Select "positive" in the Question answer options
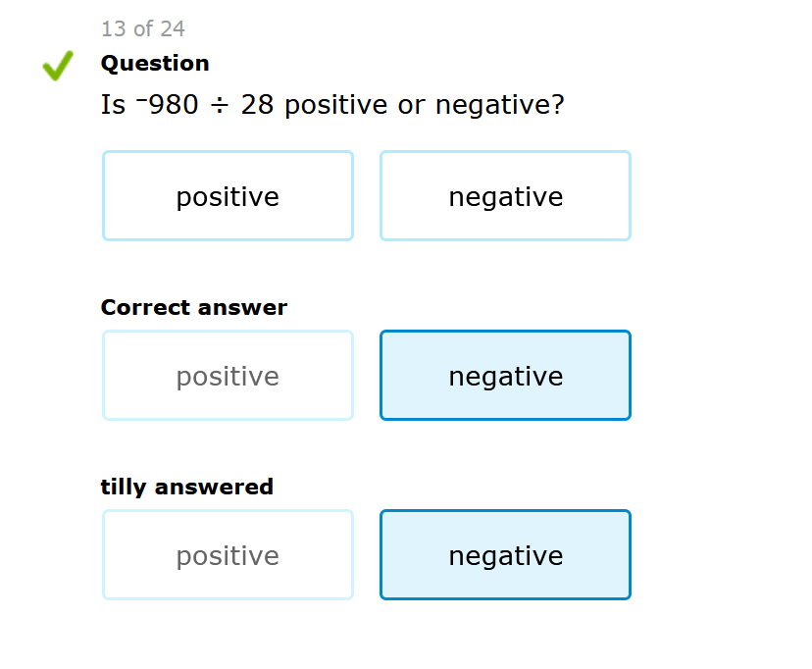This screenshot has width=812, height=669. point(228,196)
